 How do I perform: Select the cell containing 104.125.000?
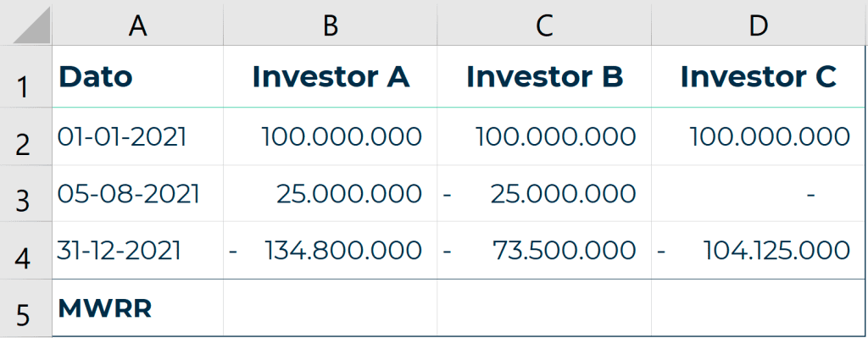(x=758, y=251)
